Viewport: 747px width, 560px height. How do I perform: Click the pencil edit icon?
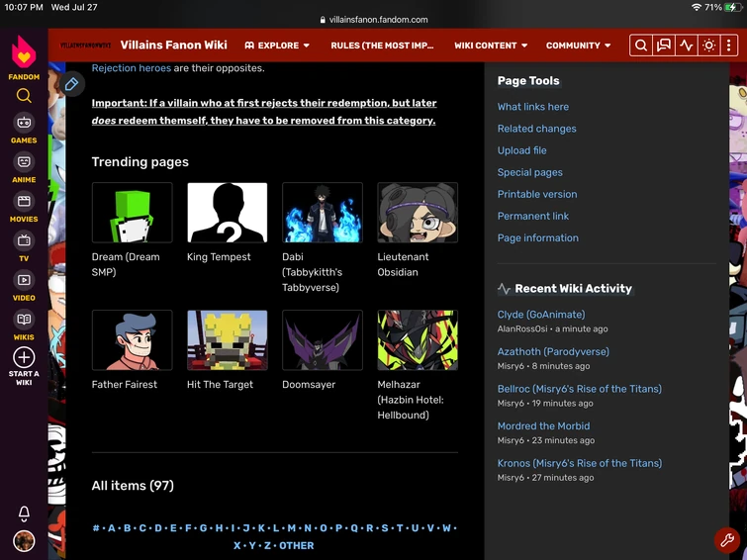pyautogui.click(x=71, y=84)
